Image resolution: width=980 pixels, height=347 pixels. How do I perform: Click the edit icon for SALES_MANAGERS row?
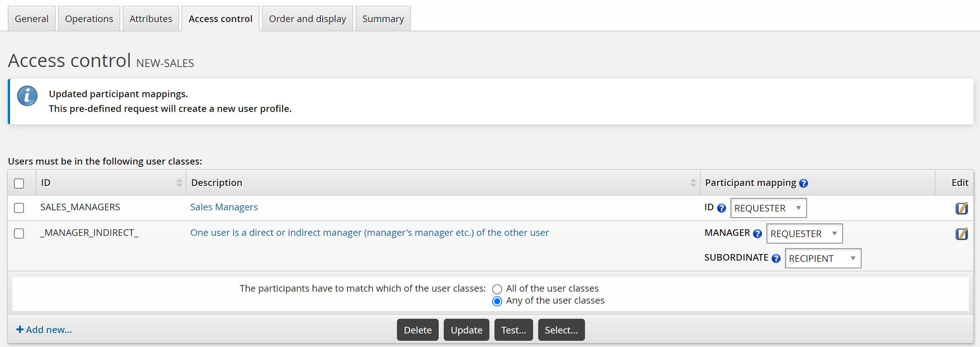961,208
